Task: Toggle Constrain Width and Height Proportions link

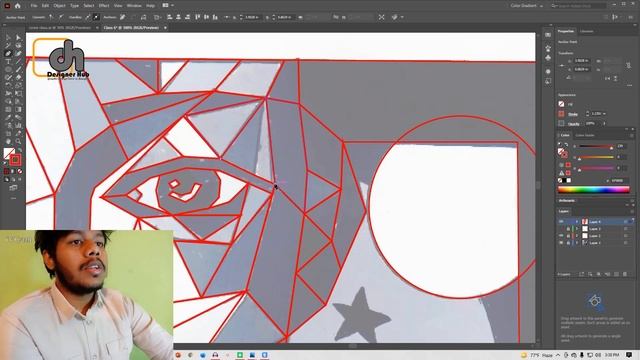Action: (x=628, y=65)
